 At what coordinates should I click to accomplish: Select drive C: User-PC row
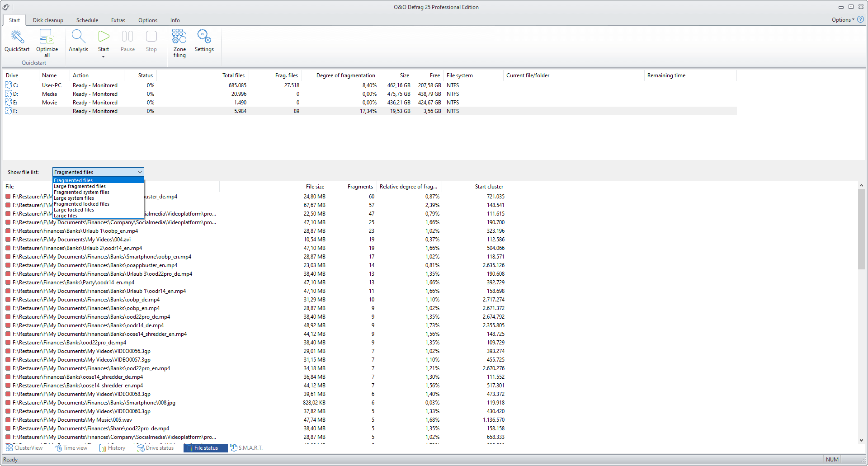(370, 85)
